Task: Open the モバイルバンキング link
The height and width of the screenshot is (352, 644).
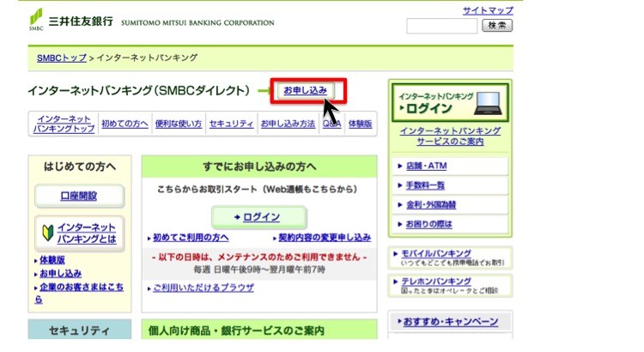Action: [x=436, y=253]
